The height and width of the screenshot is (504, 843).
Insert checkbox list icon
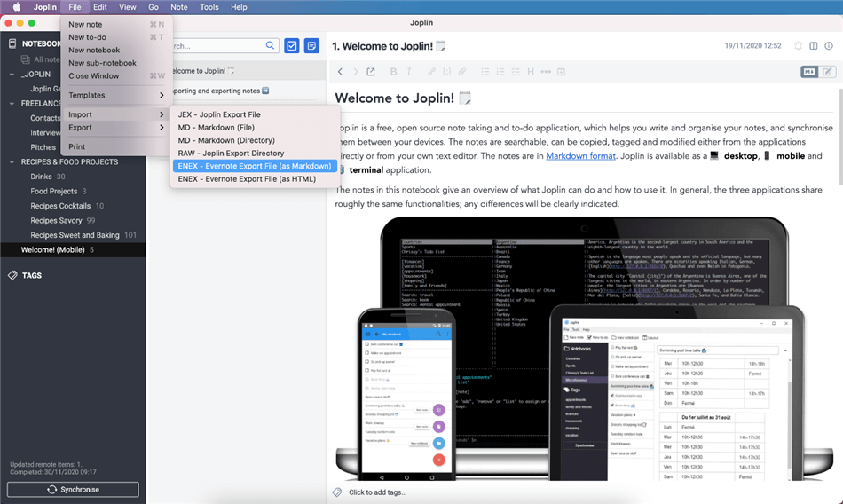click(x=516, y=72)
